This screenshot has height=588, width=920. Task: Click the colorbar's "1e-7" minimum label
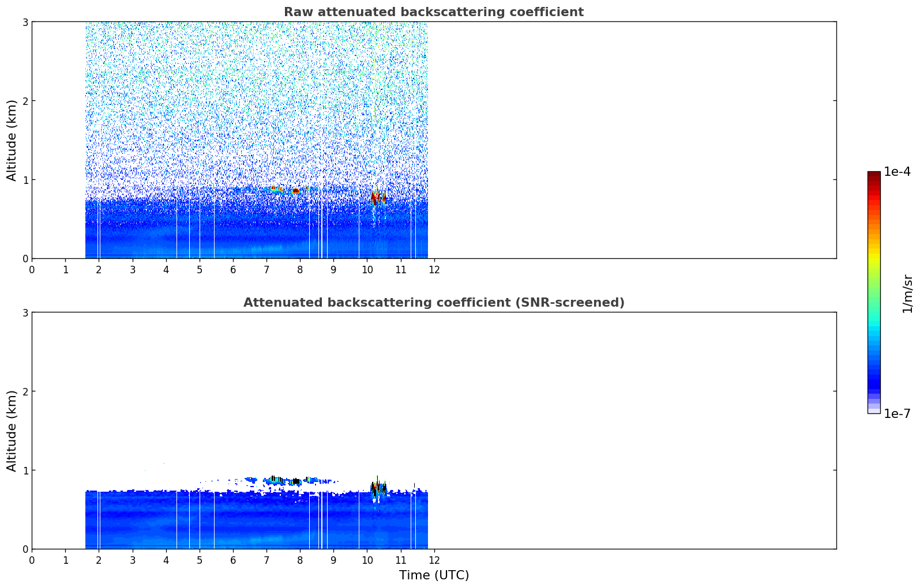(897, 414)
